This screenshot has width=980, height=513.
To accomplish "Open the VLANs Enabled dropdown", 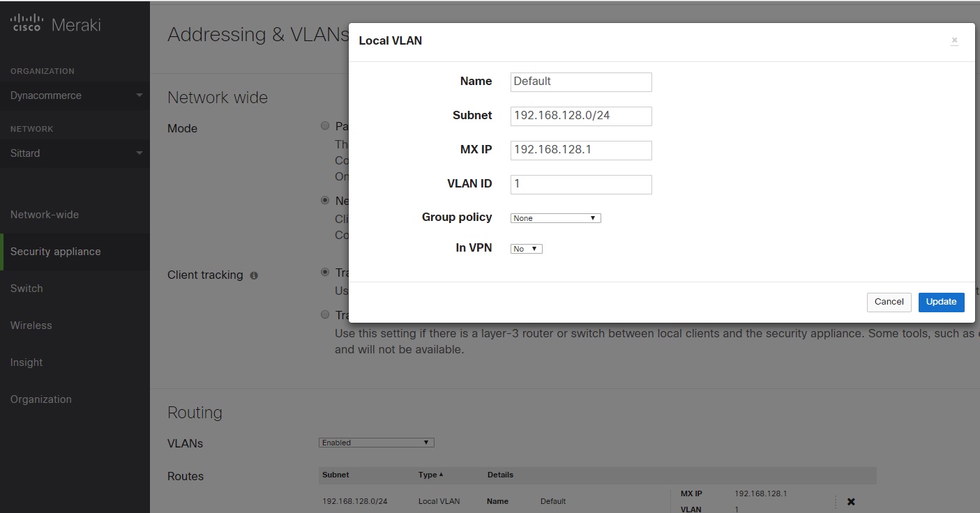I will 376,441.
